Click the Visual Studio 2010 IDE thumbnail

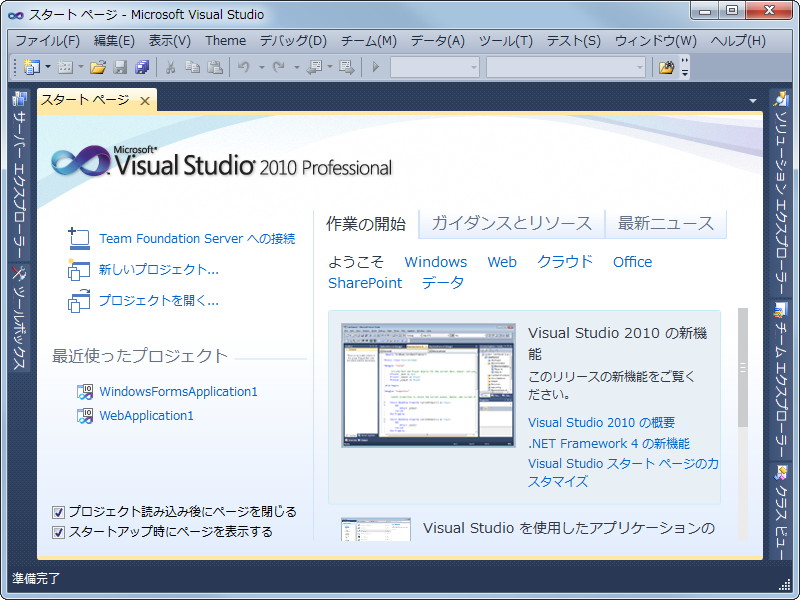coord(428,385)
